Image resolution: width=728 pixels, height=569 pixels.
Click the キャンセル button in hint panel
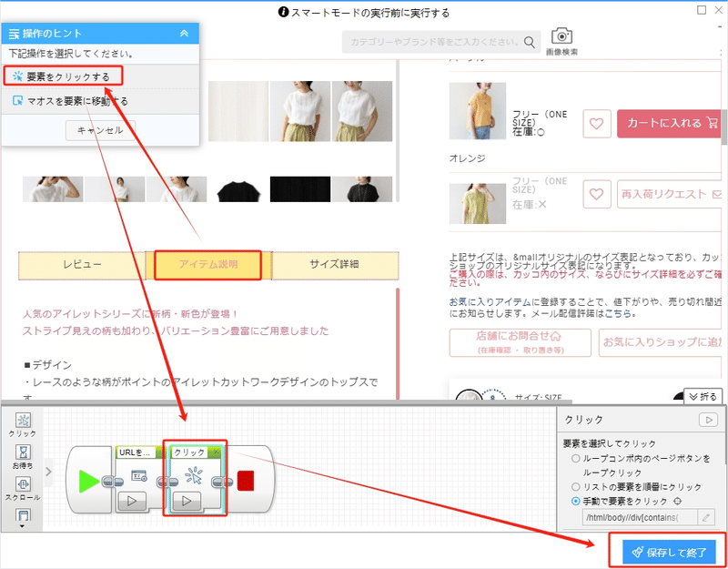point(100,130)
